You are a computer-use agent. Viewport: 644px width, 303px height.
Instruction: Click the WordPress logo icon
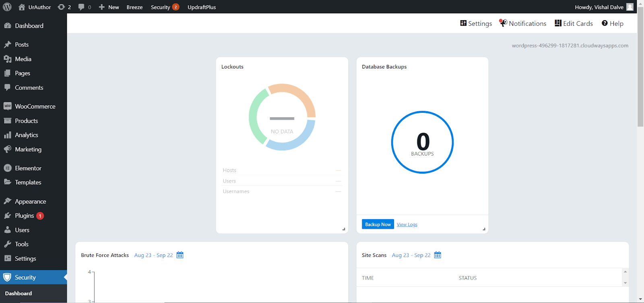7,7
